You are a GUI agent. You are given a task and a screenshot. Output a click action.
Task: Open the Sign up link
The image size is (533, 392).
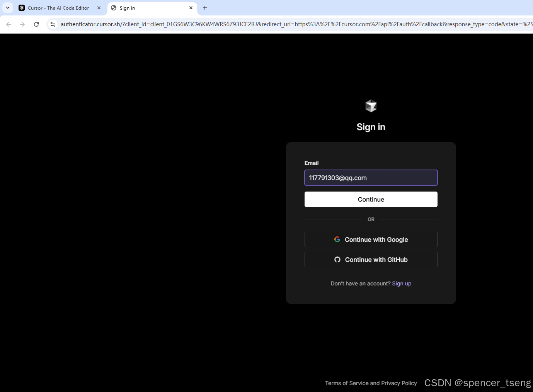(x=402, y=283)
